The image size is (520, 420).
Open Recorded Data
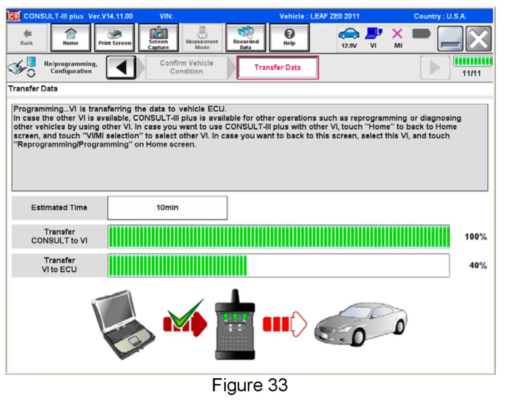point(246,37)
